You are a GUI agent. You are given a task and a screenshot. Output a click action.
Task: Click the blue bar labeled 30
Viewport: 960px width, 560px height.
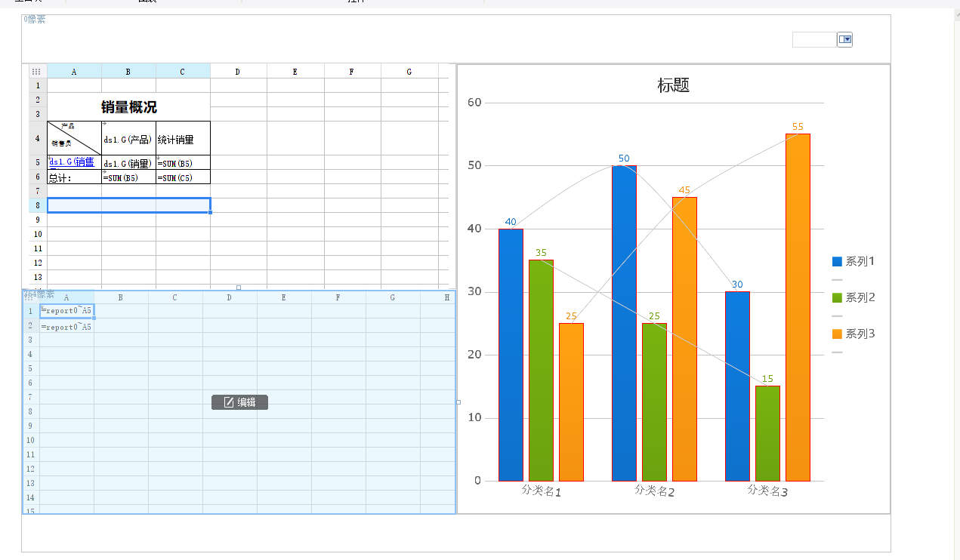point(737,386)
